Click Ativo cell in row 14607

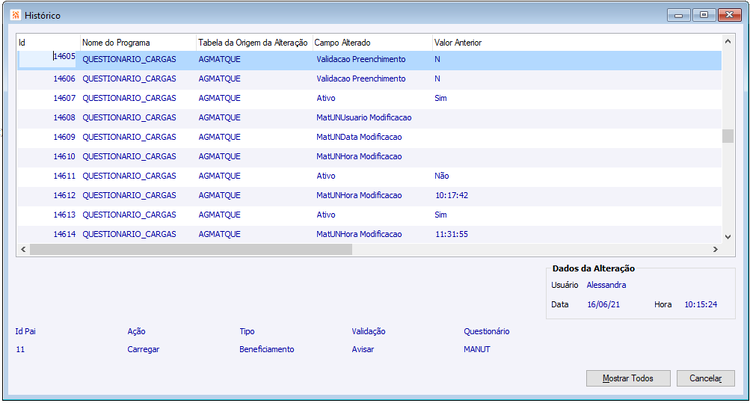326,98
